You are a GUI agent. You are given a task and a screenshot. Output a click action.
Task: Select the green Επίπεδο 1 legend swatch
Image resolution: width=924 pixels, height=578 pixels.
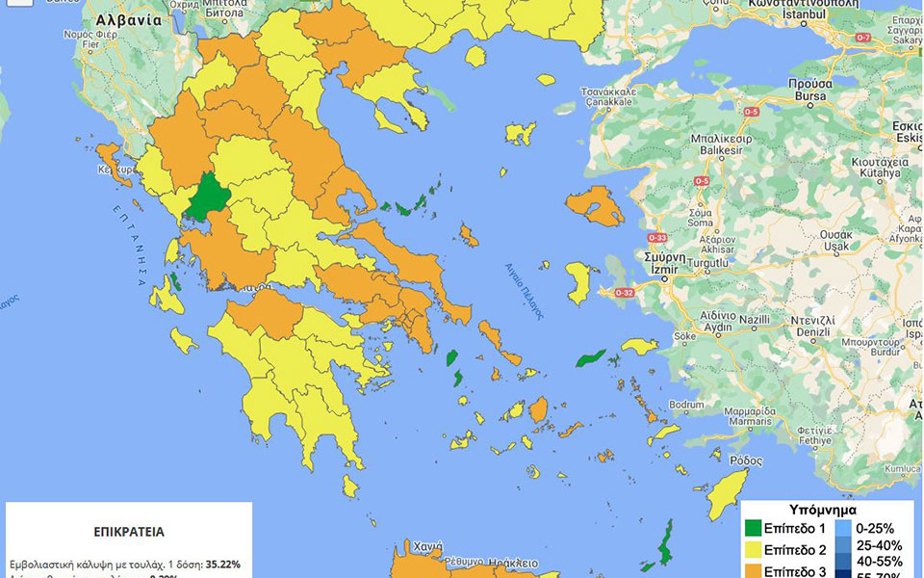pos(753,529)
